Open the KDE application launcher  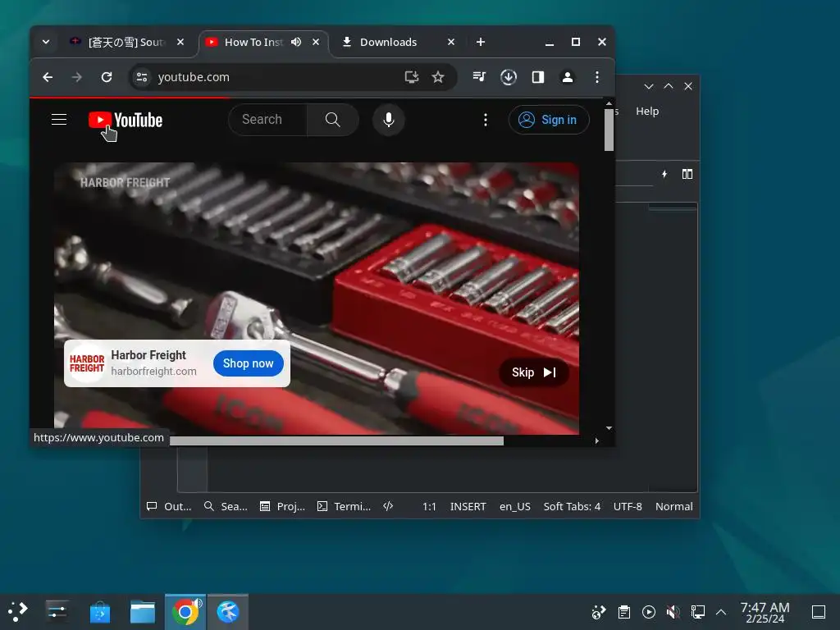pos(18,612)
